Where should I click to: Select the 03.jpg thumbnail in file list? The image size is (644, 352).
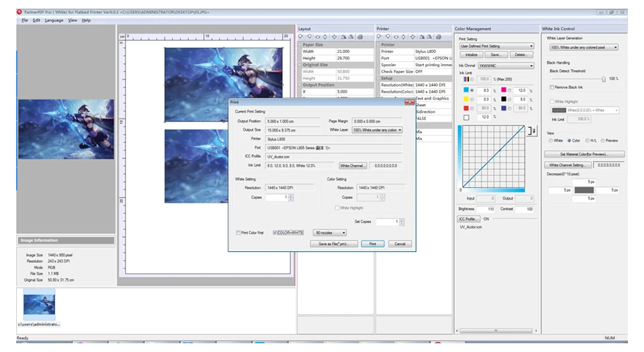[39, 306]
